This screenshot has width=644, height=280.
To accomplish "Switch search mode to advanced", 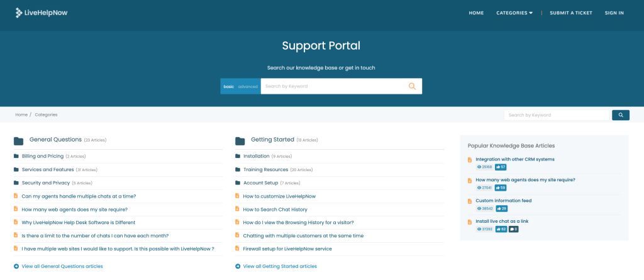I will 247,86.
